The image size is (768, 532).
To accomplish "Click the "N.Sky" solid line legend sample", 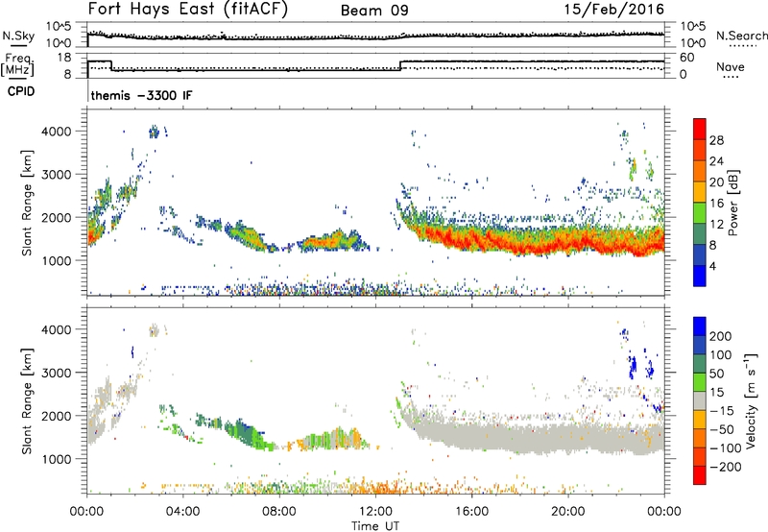I will pos(18,45).
